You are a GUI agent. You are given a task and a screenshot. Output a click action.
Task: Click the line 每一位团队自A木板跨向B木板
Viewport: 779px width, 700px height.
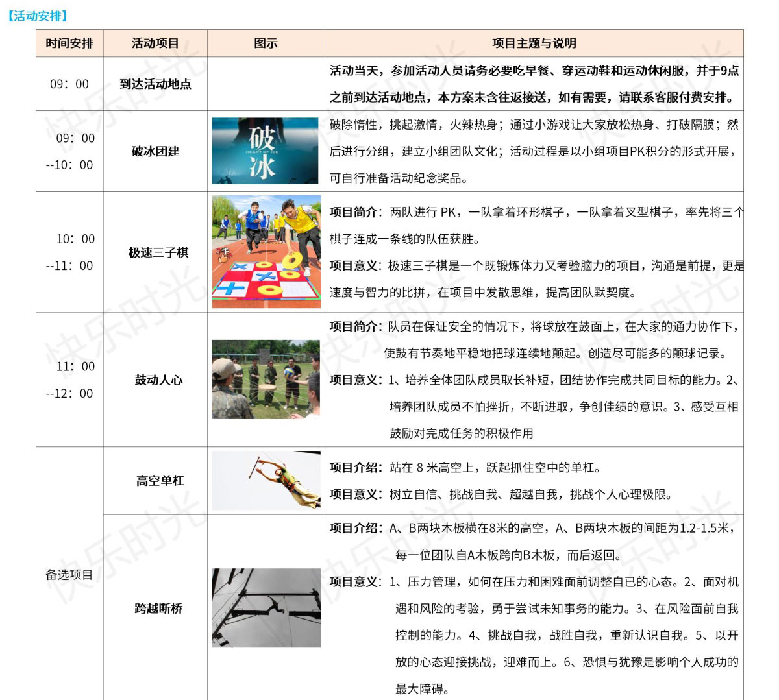(508, 555)
